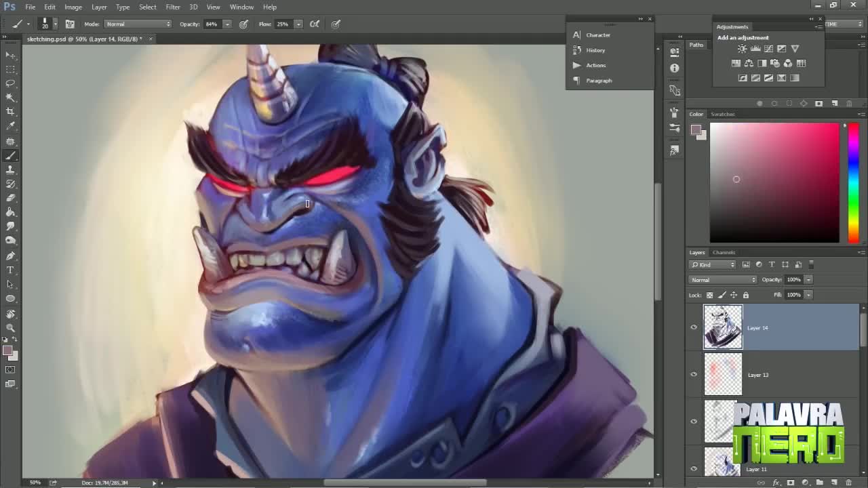
Task: Open the layer blend mode Normal dropdown
Action: (x=723, y=280)
